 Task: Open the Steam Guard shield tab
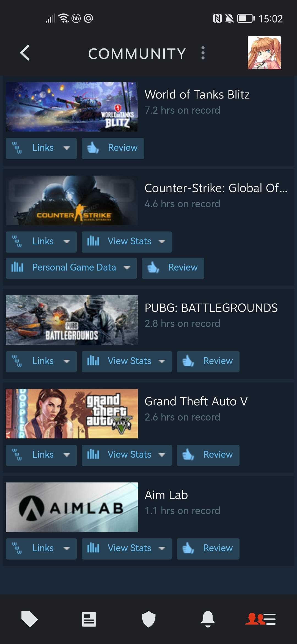tap(149, 619)
